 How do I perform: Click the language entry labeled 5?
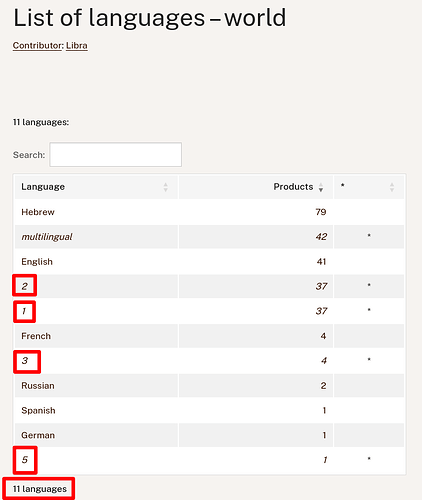[25, 460]
